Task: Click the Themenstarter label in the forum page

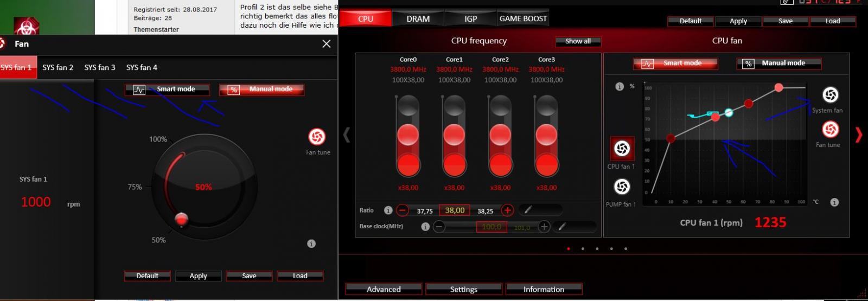Action: point(156,29)
